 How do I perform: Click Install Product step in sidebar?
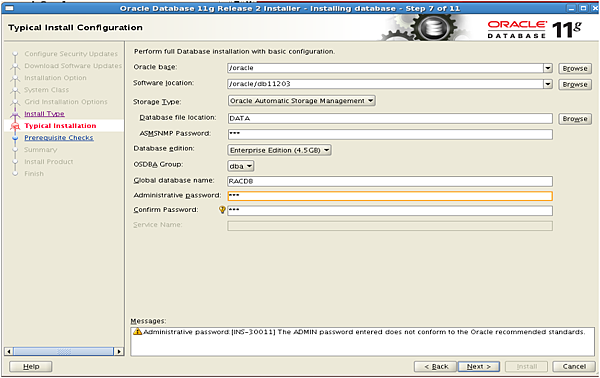[x=49, y=161]
